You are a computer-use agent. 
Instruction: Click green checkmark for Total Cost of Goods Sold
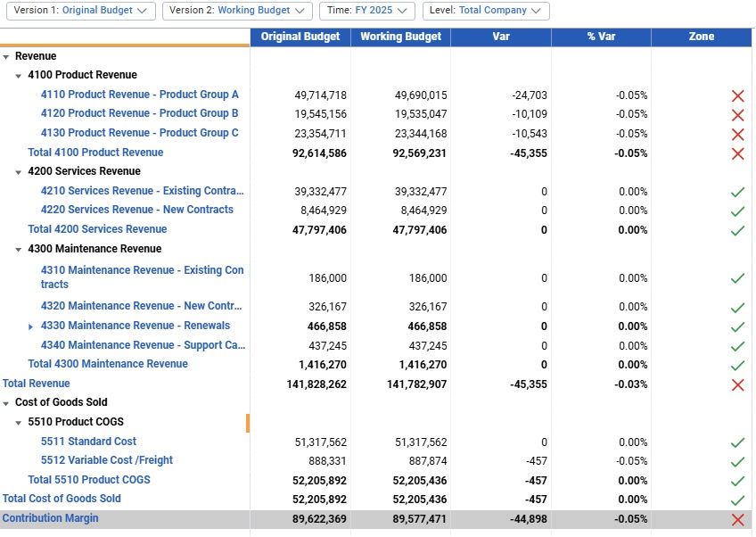click(x=737, y=500)
